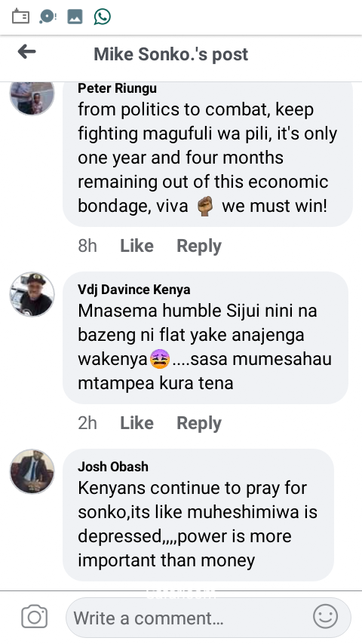Open camera icon to attach photo
Screen dimensions: 362x644
tap(34, 617)
